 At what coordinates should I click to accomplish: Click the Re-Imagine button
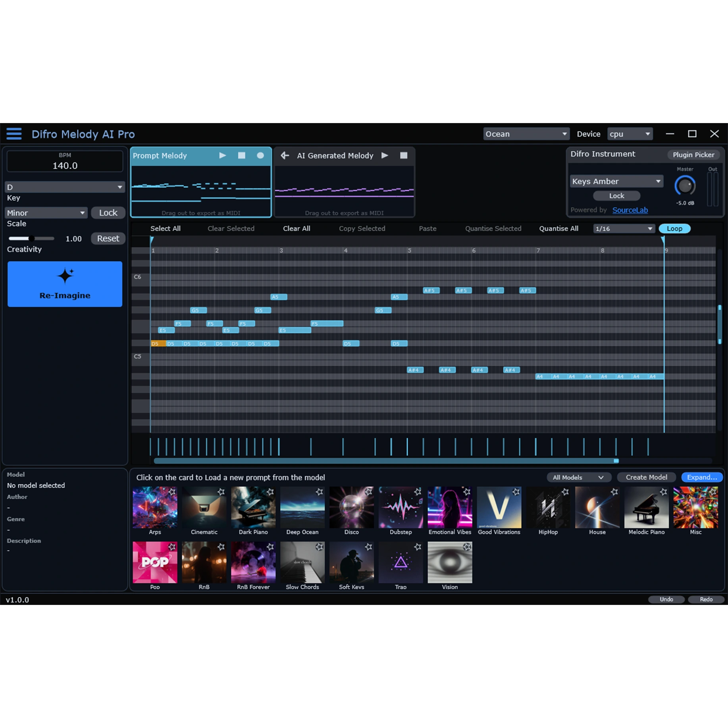pyautogui.click(x=65, y=284)
